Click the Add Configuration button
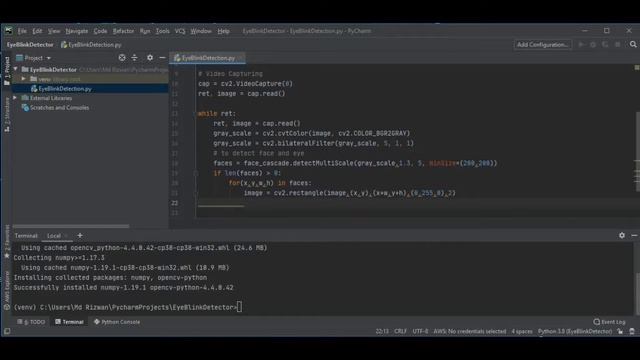Image resolution: width=640 pixels, height=360 pixels. click(542, 44)
